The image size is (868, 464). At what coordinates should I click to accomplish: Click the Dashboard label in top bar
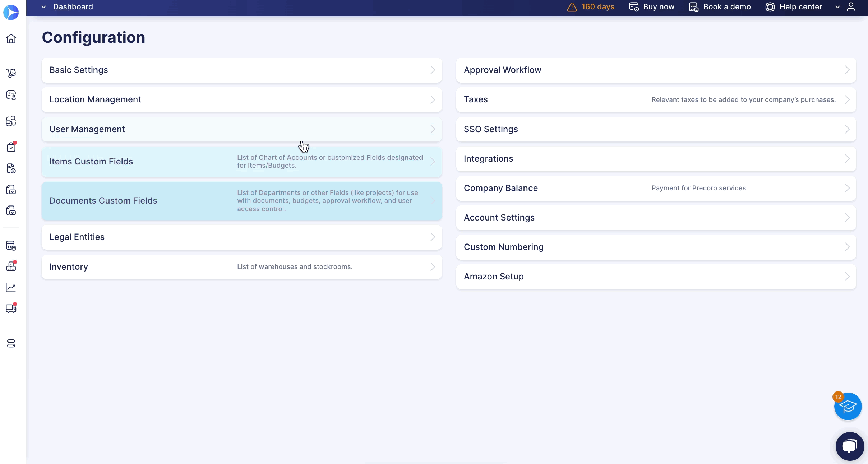[x=73, y=7]
